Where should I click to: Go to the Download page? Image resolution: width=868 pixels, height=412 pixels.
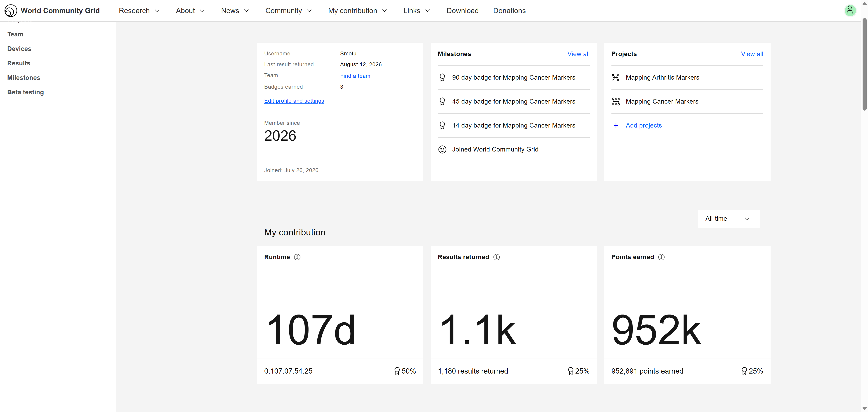[x=462, y=10]
